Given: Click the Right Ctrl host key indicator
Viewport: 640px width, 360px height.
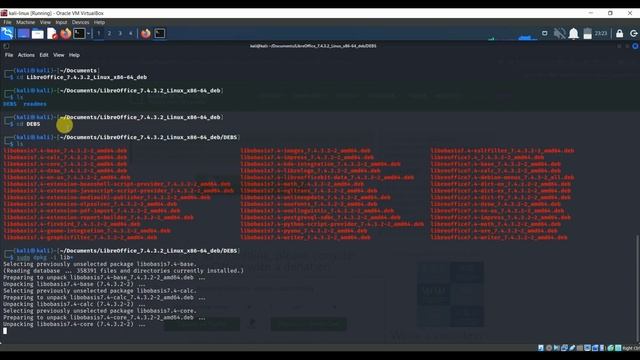Looking at the screenshot, I should 631,348.
